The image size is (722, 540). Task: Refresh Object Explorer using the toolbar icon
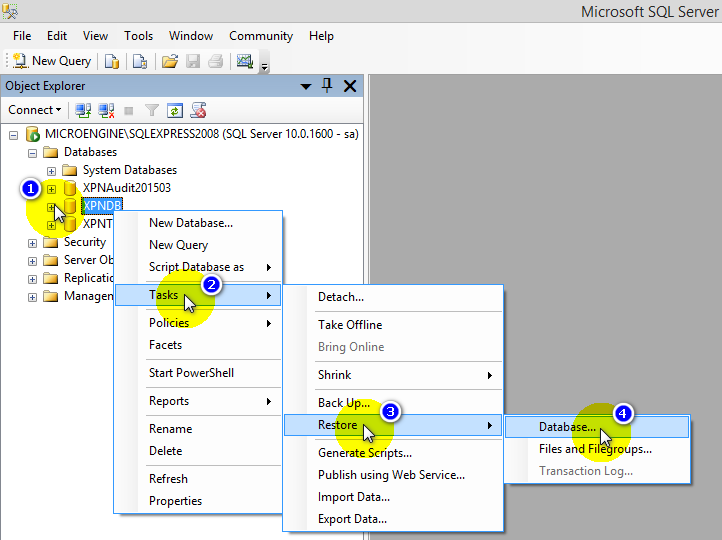[175, 110]
